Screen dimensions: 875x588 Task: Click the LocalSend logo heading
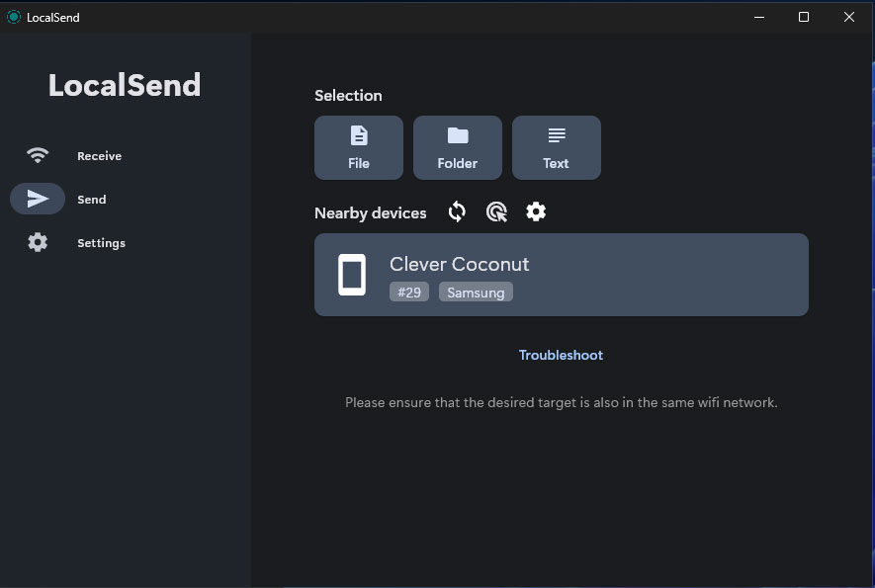point(125,85)
